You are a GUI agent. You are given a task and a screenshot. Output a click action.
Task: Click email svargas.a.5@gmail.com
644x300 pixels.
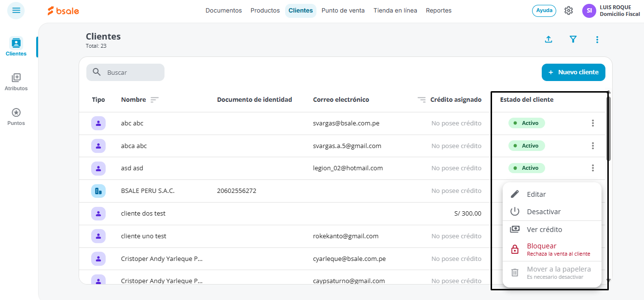tap(347, 146)
